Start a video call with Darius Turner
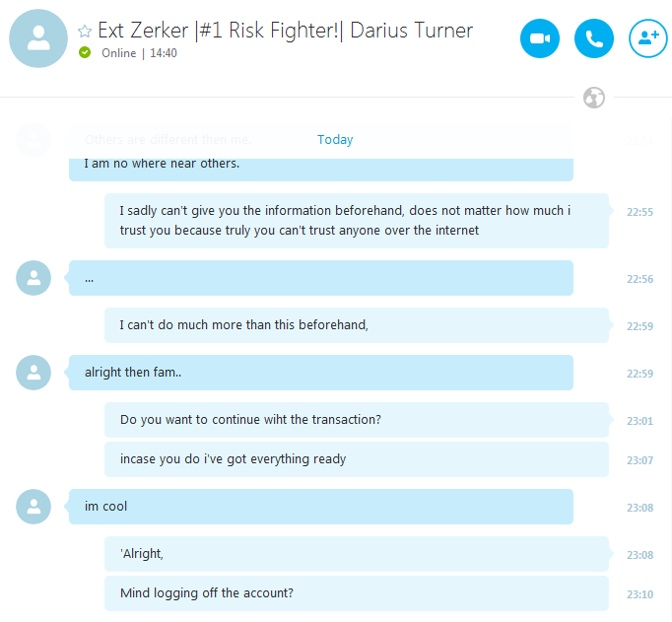 [540, 38]
